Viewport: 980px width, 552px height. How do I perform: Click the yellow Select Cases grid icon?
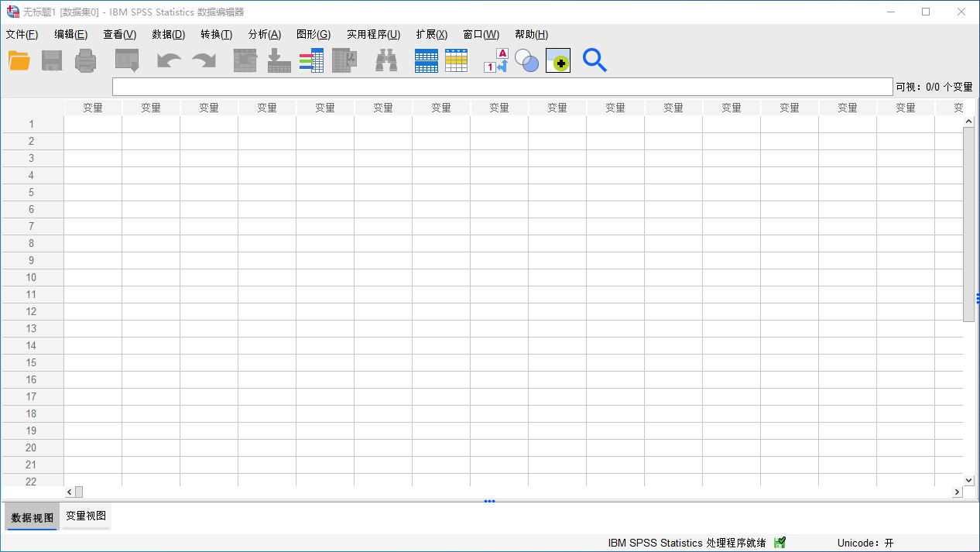pyautogui.click(x=457, y=60)
